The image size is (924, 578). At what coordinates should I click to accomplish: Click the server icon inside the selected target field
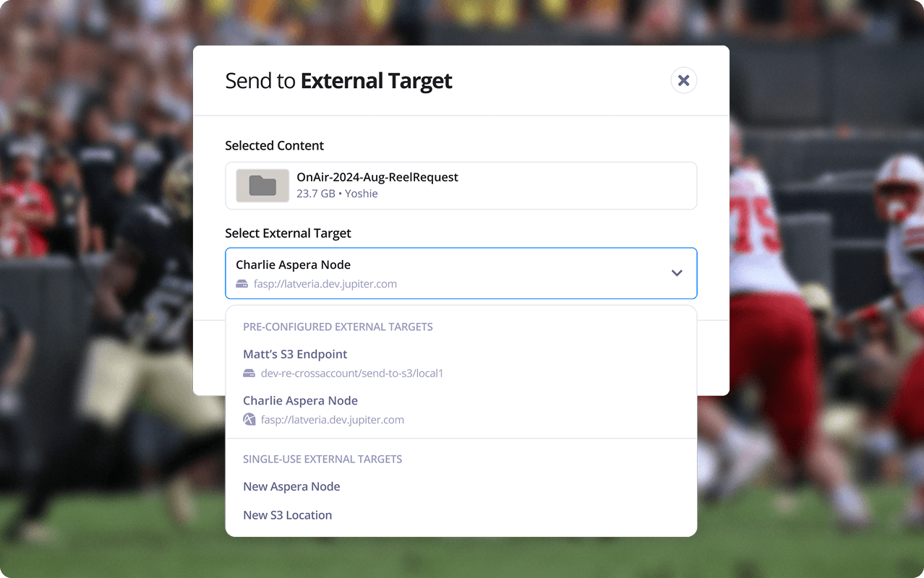242,284
